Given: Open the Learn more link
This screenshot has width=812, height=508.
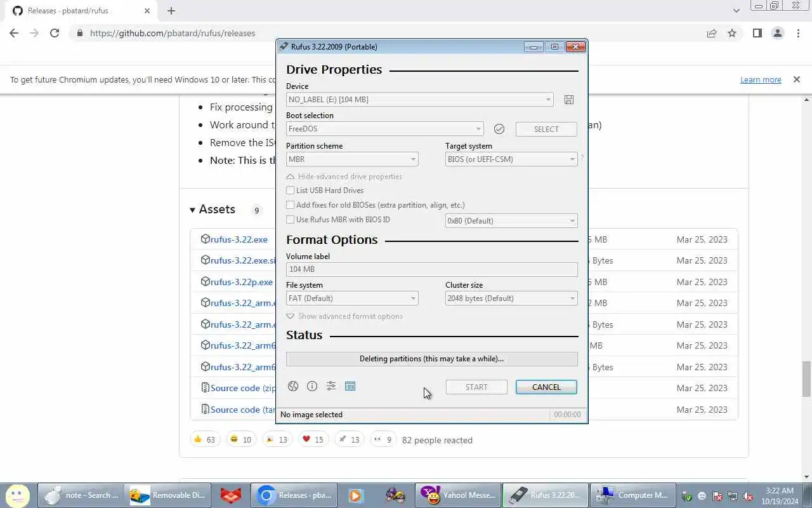Looking at the screenshot, I should click(761, 79).
